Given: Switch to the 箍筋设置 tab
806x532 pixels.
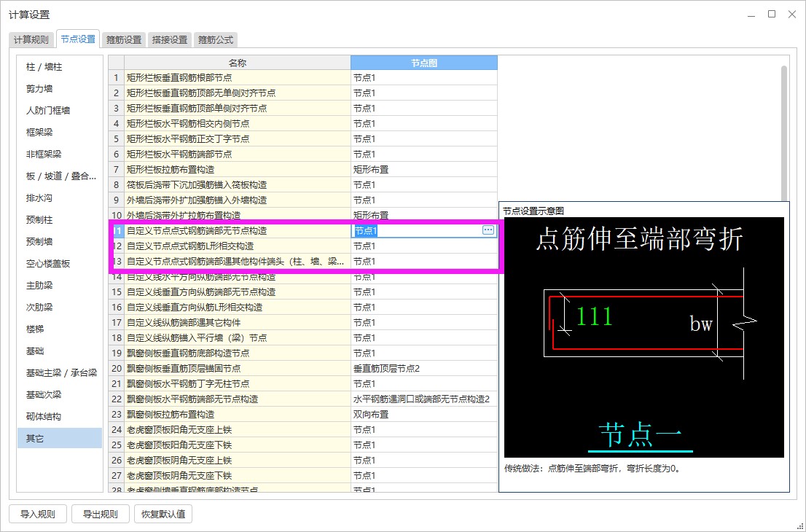Looking at the screenshot, I should pyautogui.click(x=122, y=39).
